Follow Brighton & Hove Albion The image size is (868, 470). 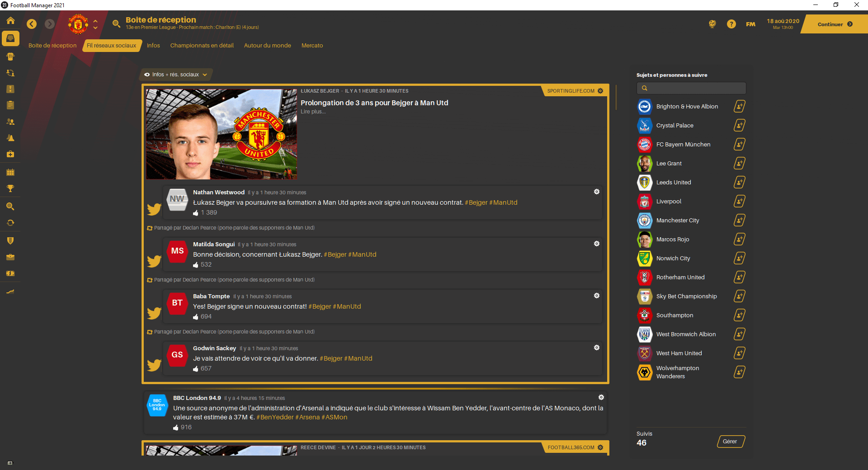pyautogui.click(x=740, y=107)
